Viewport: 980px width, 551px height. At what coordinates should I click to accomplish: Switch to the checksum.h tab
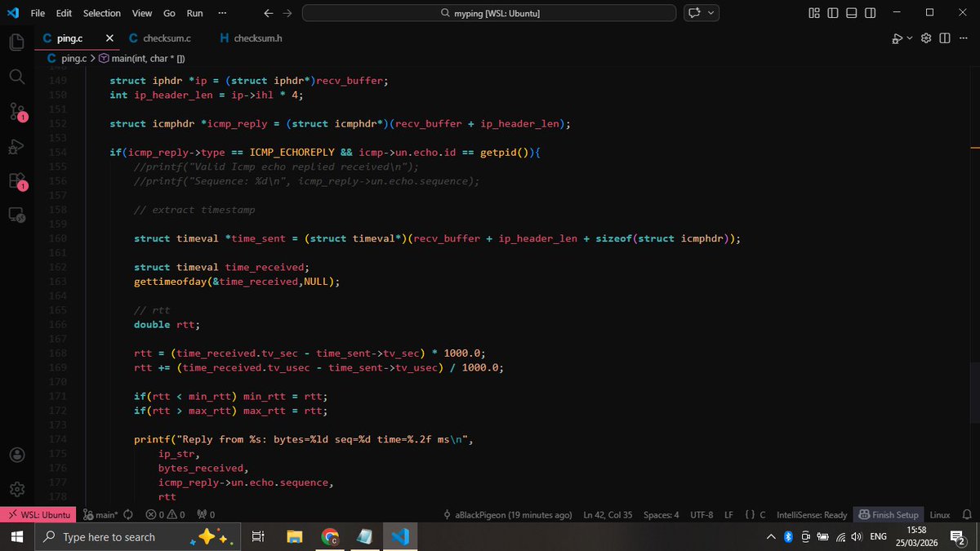pos(251,38)
